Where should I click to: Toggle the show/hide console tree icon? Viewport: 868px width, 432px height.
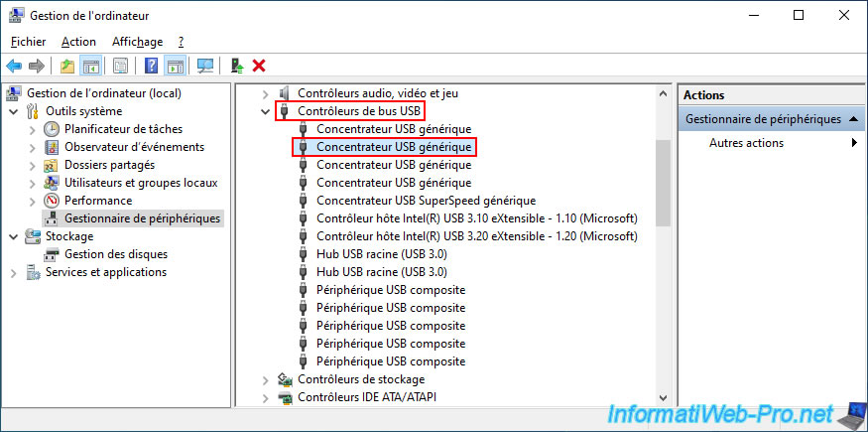90,66
